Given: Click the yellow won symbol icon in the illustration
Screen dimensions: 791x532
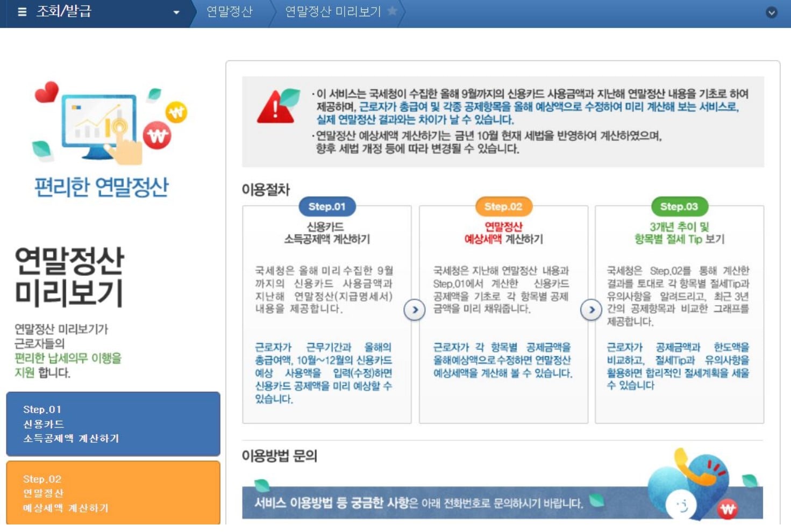Looking at the screenshot, I should [176, 112].
